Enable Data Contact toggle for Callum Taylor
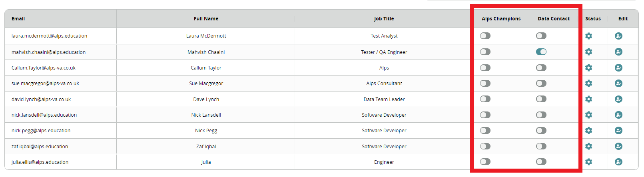 click(541, 68)
